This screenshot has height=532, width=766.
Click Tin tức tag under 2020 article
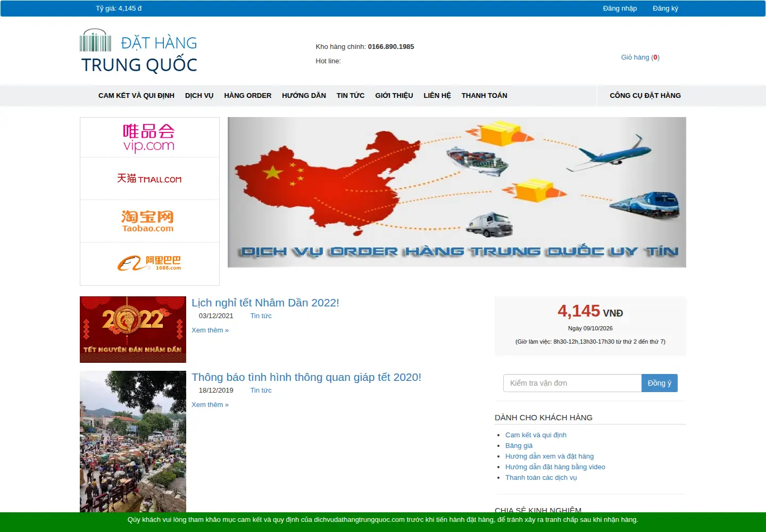(261, 390)
